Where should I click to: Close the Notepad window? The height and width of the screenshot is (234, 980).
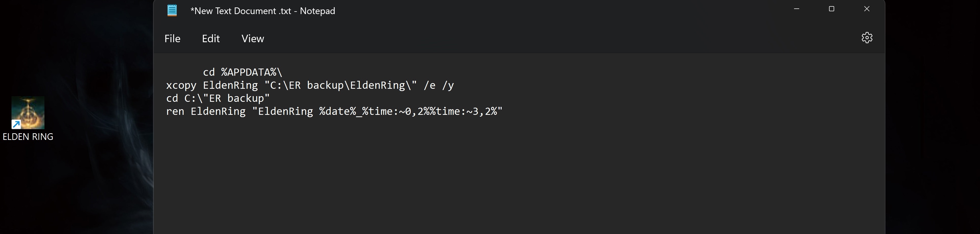[867, 9]
